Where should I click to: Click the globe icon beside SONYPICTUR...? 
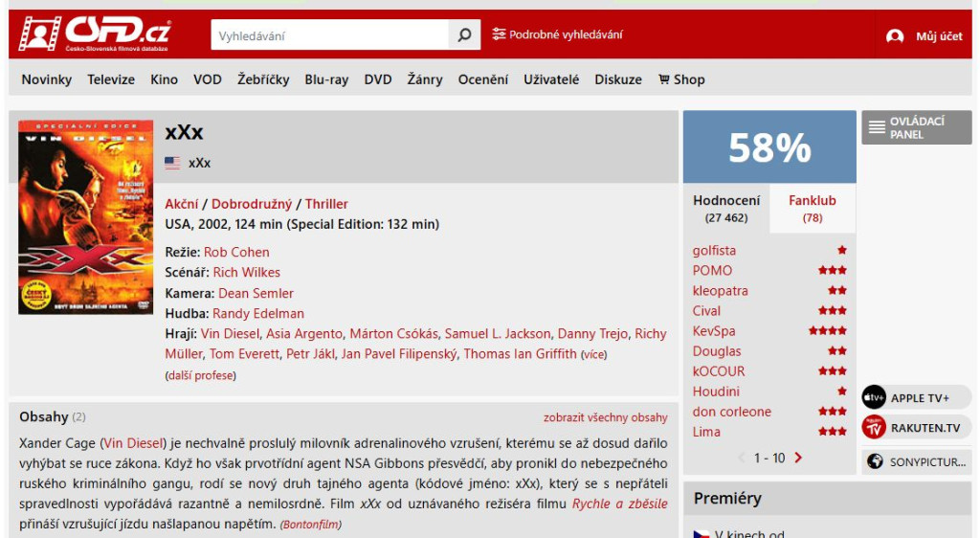pos(875,461)
